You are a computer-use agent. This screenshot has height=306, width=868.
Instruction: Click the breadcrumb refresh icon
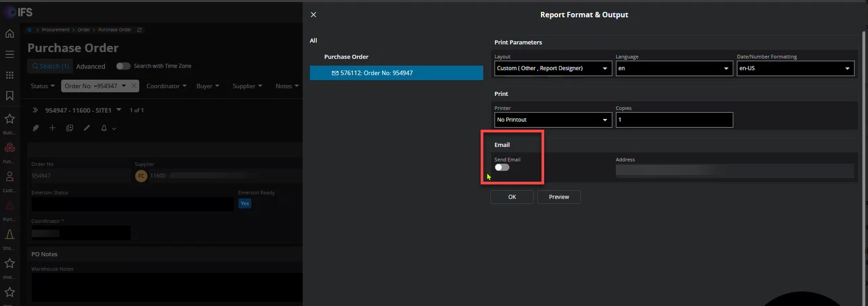pos(139,30)
